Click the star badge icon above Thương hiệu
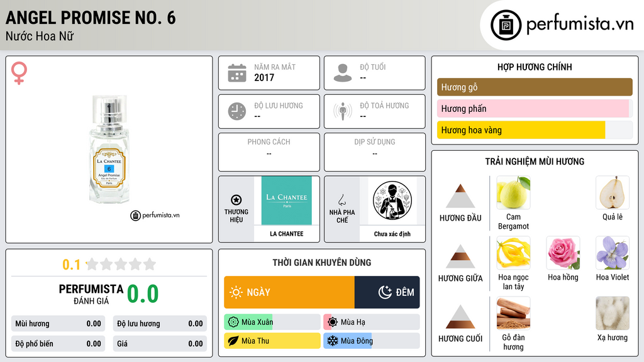 (236, 200)
